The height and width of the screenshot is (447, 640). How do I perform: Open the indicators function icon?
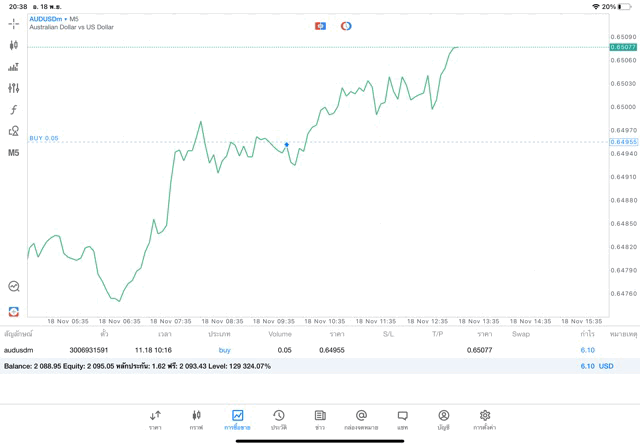pyautogui.click(x=13, y=110)
